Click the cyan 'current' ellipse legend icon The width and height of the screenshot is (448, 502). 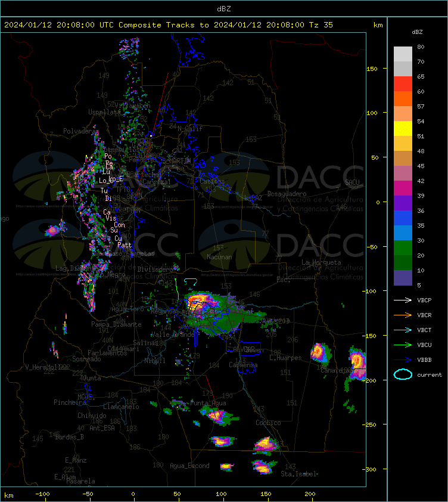[x=403, y=374]
